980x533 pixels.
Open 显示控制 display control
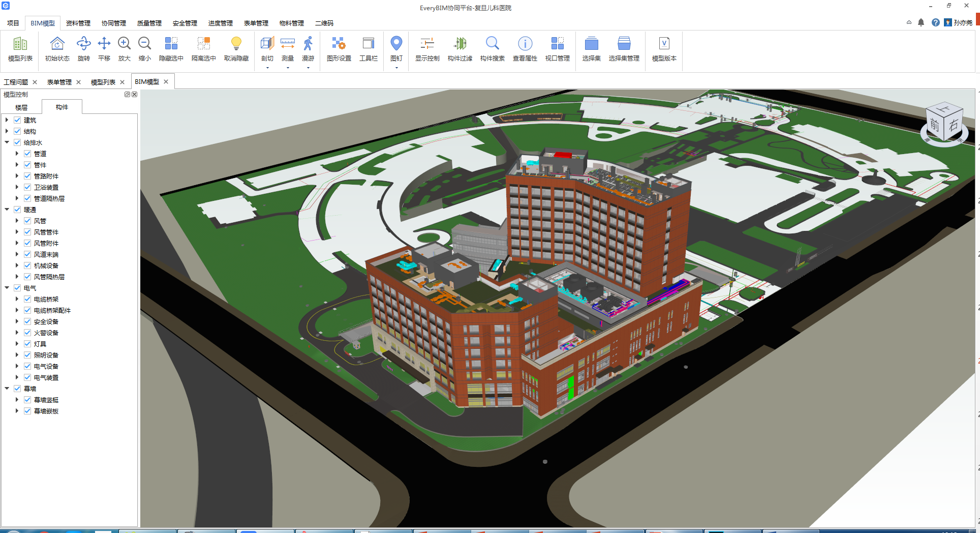click(x=427, y=49)
